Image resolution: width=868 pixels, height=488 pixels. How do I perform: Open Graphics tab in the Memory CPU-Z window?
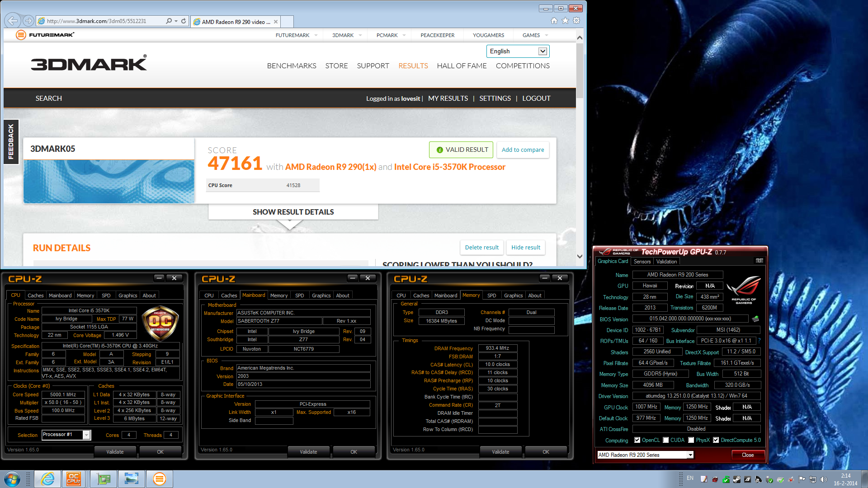pyautogui.click(x=513, y=296)
